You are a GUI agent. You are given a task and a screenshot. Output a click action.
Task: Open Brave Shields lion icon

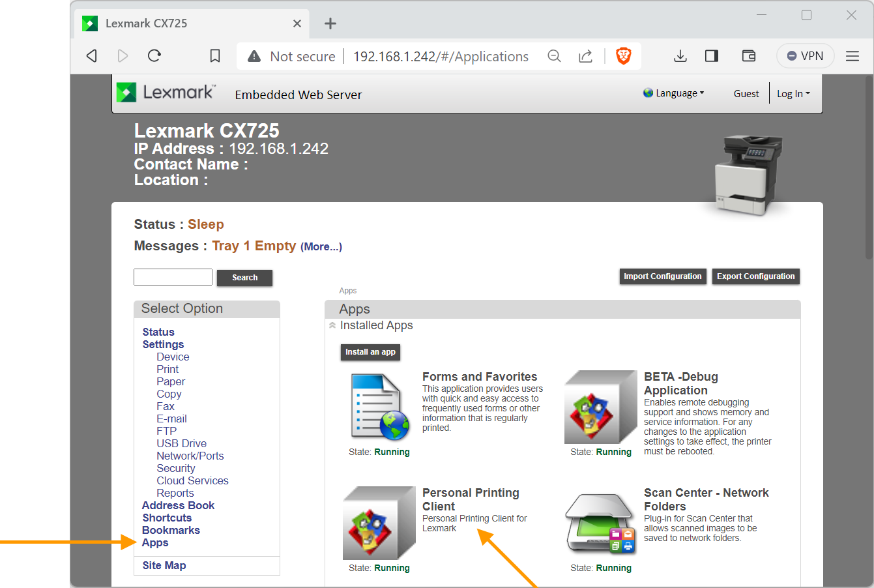click(624, 56)
